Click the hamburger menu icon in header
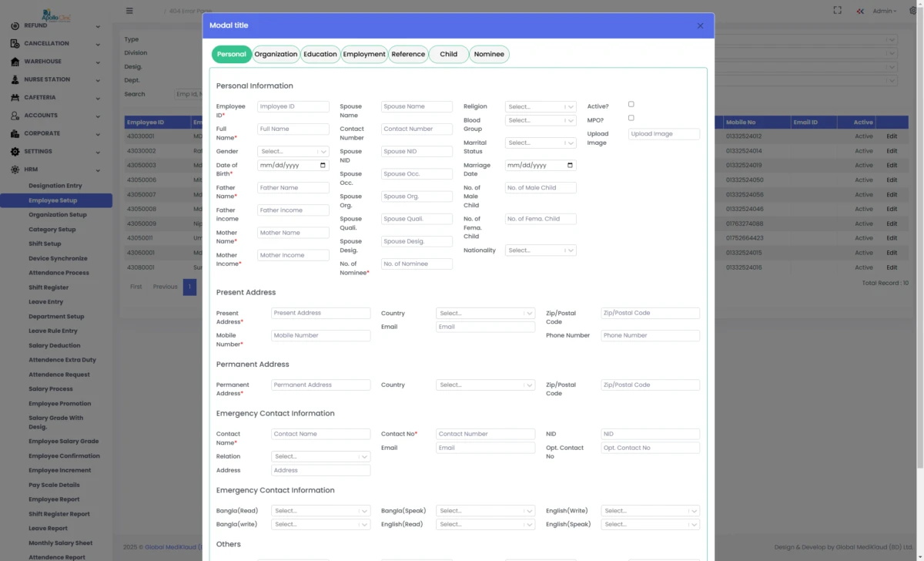This screenshot has width=924, height=561. coord(129,11)
